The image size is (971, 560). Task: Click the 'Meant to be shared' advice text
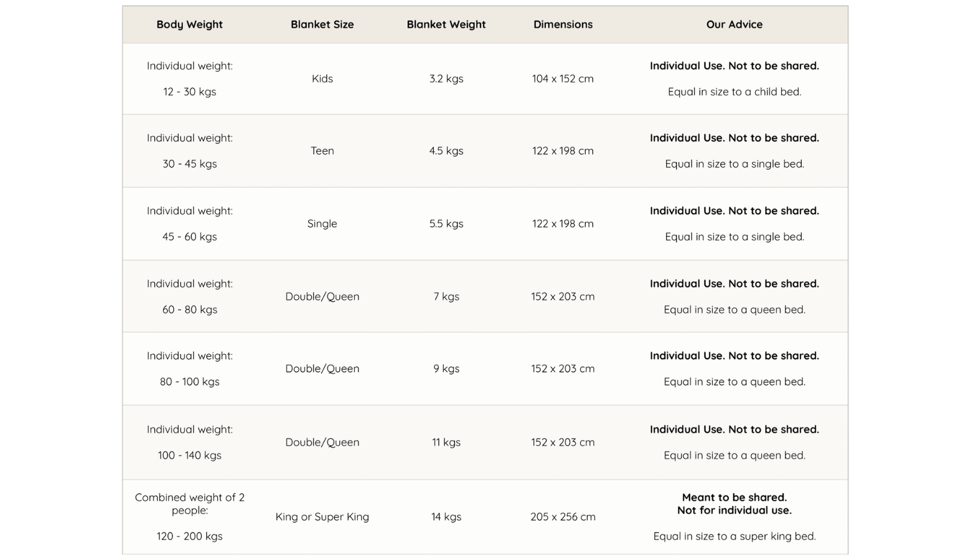coord(734,497)
